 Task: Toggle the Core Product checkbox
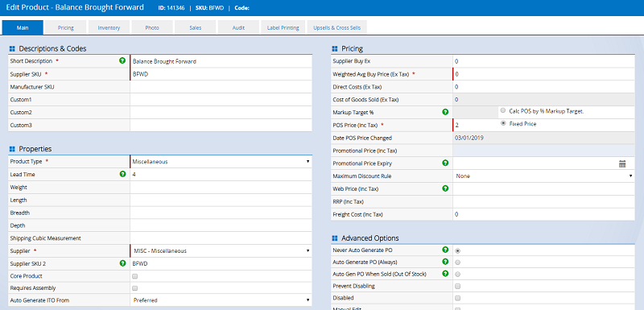point(134,276)
